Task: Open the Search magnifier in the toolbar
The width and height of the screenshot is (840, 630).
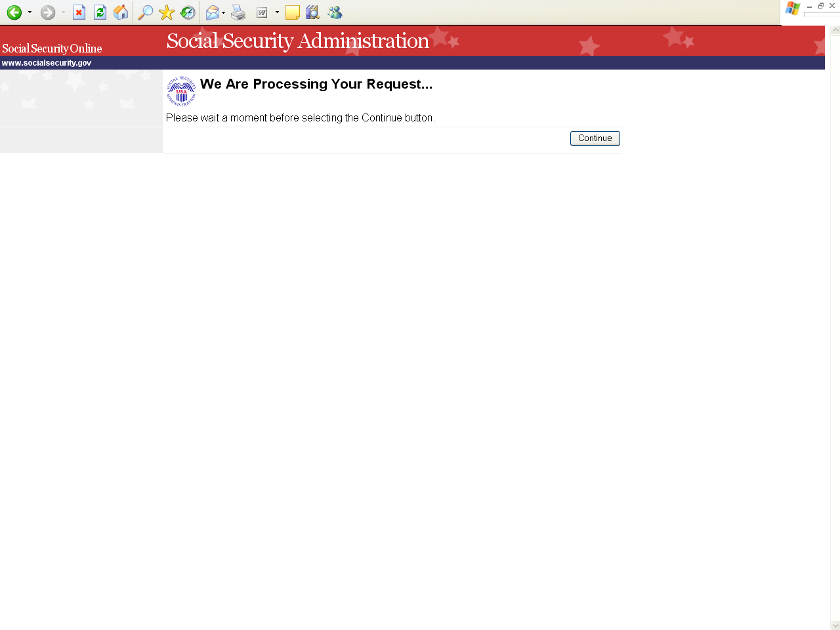Action: tap(146, 12)
